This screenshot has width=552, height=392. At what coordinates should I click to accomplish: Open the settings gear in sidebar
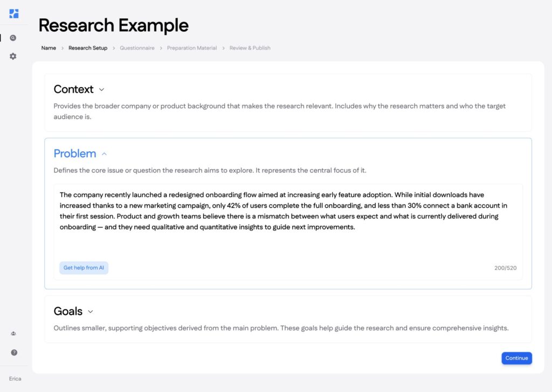click(13, 56)
